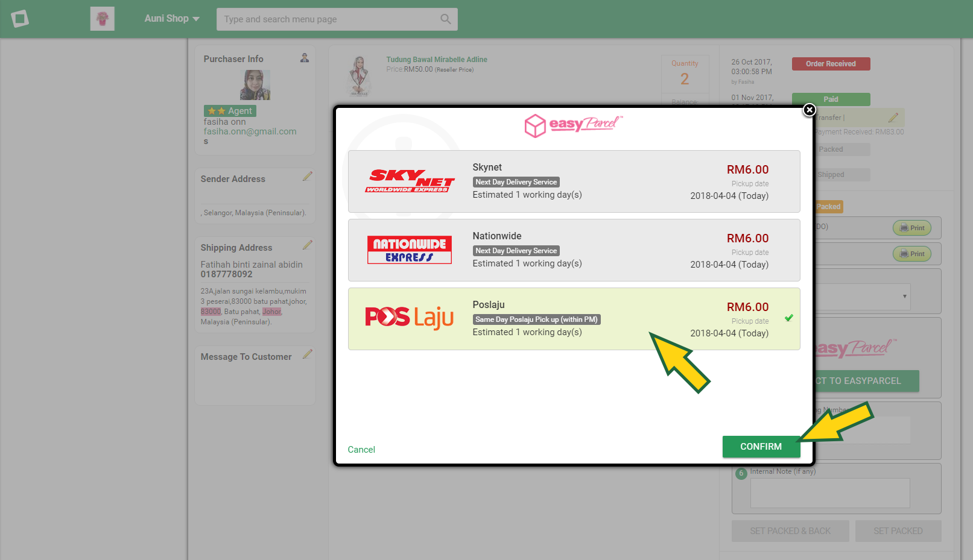
Task: Click the Payment Received: RM83.00 text
Action: tap(859, 132)
